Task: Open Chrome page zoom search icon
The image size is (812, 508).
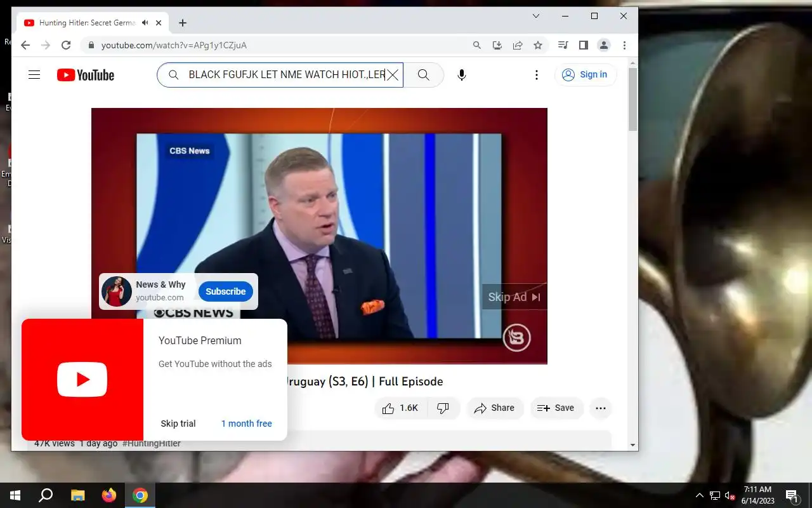Action: (x=477, y=45)
